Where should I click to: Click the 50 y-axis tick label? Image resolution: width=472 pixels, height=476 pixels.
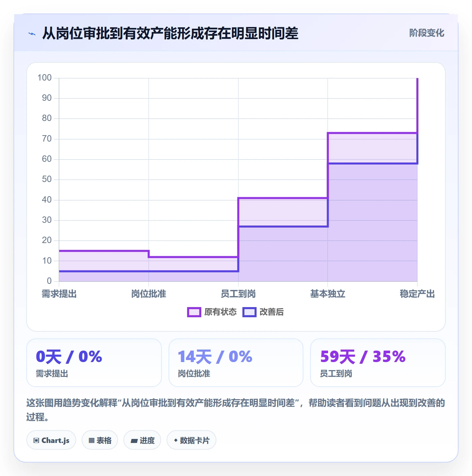click(47, 179)
